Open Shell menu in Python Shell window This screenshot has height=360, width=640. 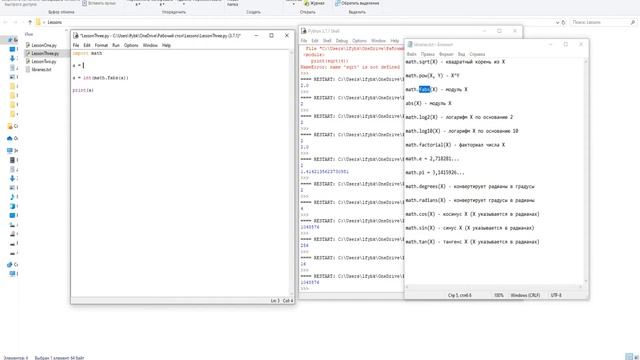coord(327,41)
